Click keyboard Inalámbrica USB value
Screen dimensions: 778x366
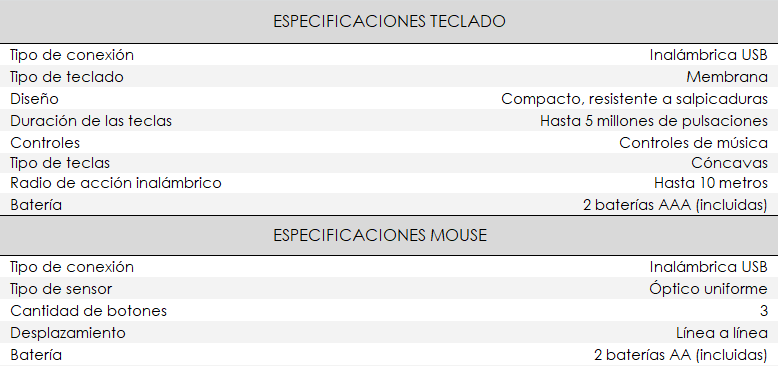pyautogui.click(x=709, y=55)
